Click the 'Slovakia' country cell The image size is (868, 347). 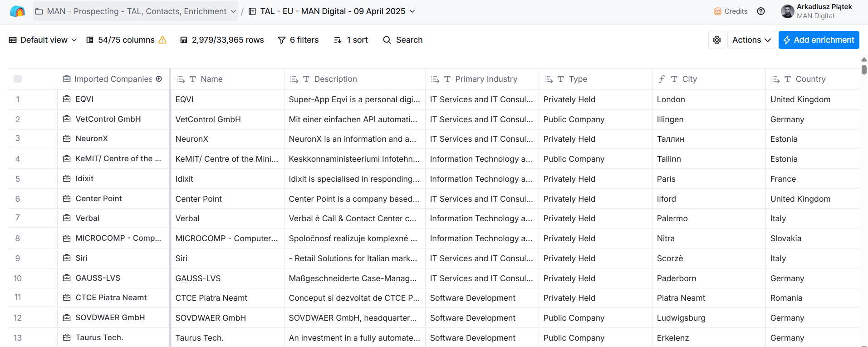pyautogui.click(x=813, y=238)
